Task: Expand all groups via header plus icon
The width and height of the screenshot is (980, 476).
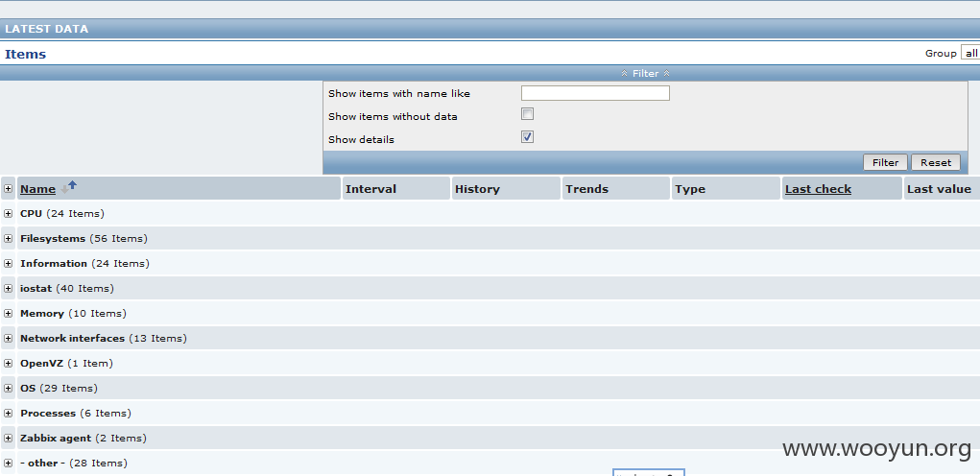Action: click(8, 189)
